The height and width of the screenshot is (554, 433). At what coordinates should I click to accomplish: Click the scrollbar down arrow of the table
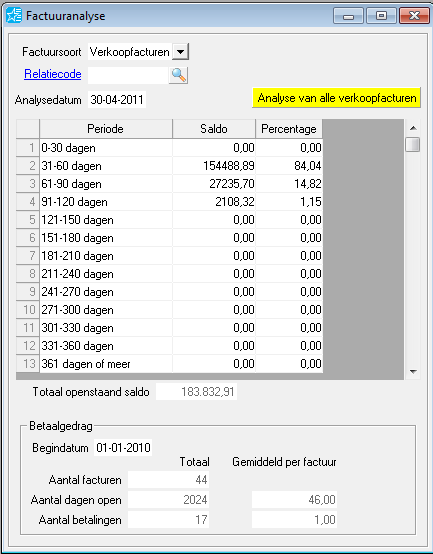tap(413, 371)
